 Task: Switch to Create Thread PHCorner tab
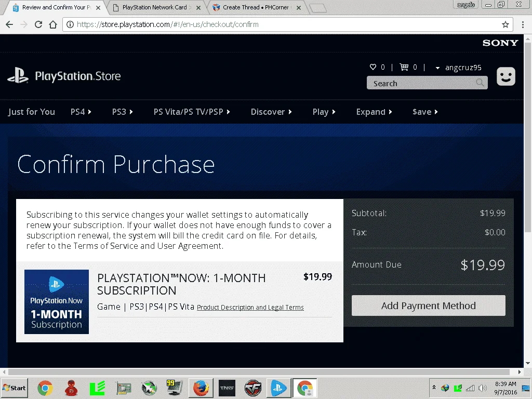click(x=256, y=7)
